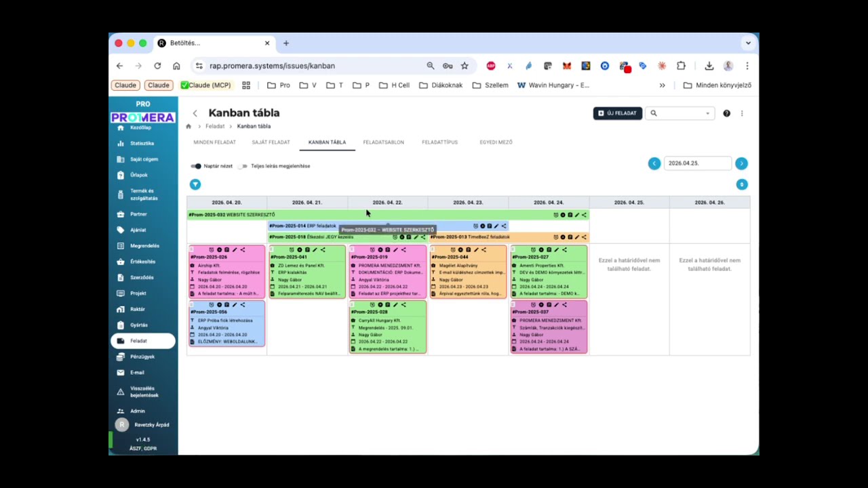
Task: Open Chrome three-dot main menu
Action: click(x=747, y=66)
